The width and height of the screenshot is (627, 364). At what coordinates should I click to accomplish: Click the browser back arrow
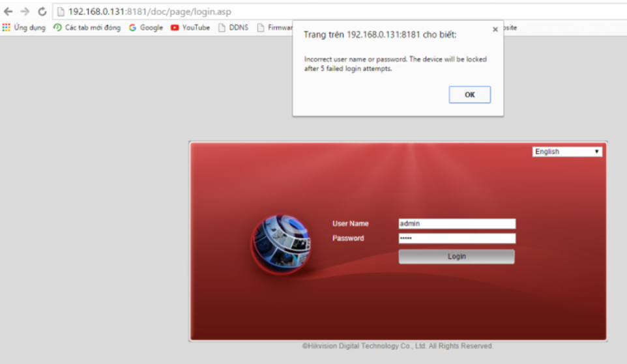tap(8, 12)
